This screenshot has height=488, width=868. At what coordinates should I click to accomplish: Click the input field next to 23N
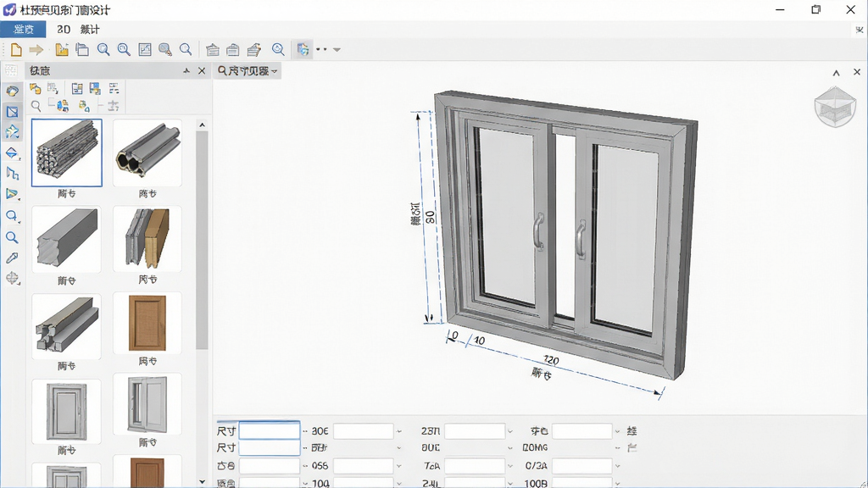click(x=475, y=431)
